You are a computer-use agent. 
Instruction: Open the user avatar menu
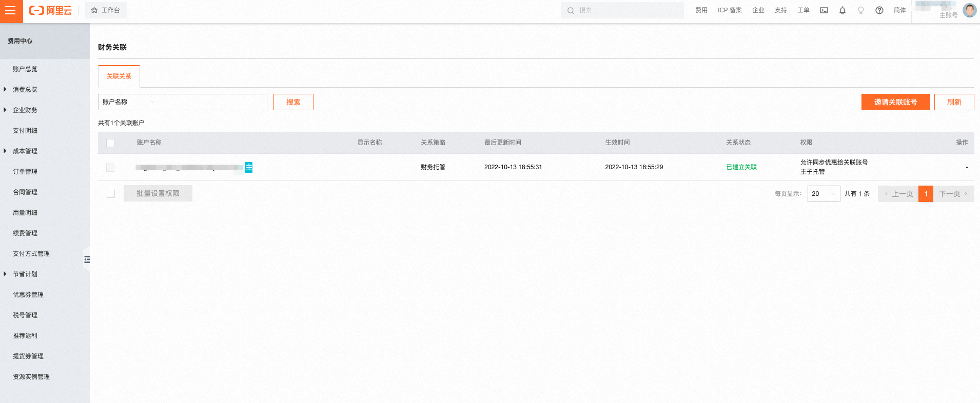[970, 10]
